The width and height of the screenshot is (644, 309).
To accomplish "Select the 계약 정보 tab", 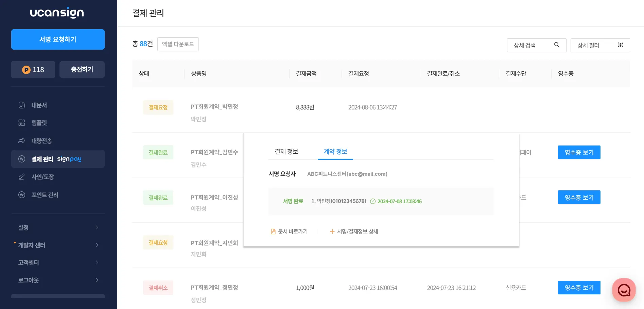I will pyautogui.click(x=335, y=152).
